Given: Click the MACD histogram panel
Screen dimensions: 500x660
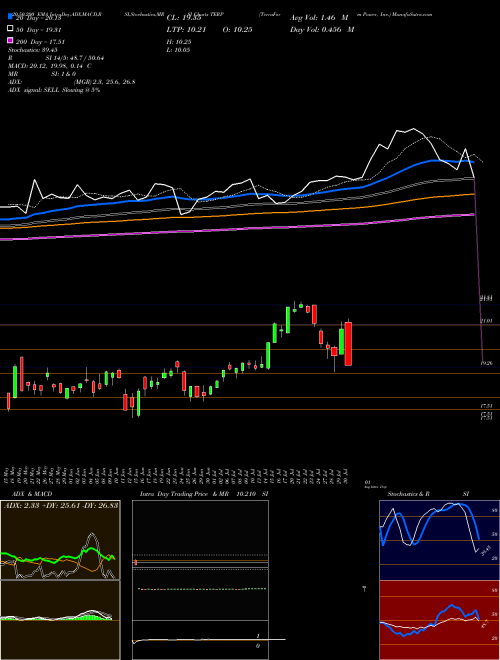Looking at the screenshot, I should tap(60, 620).
